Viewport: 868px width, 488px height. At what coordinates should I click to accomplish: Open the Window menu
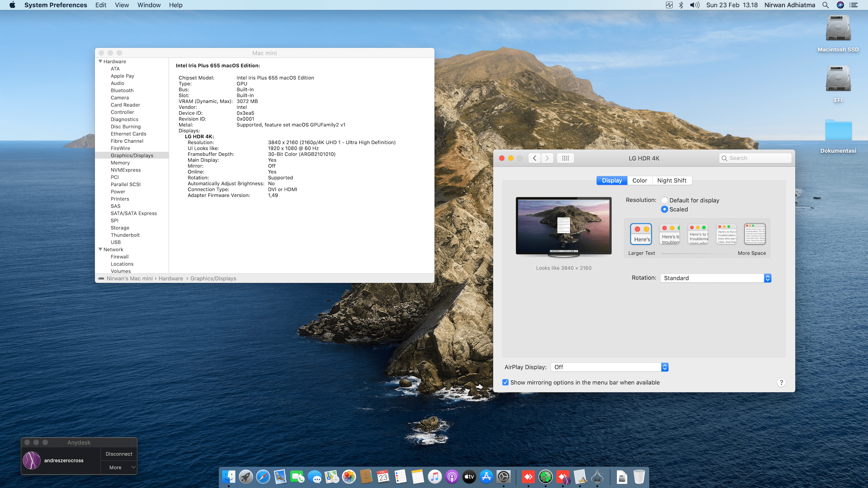coord(149,5)
